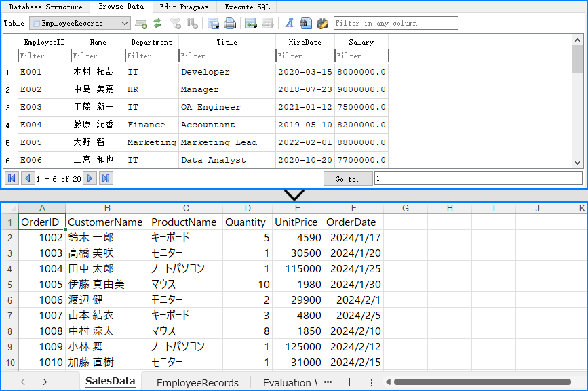
Task: Select cell A1 containing OrderID
Action: click(42, 222)
